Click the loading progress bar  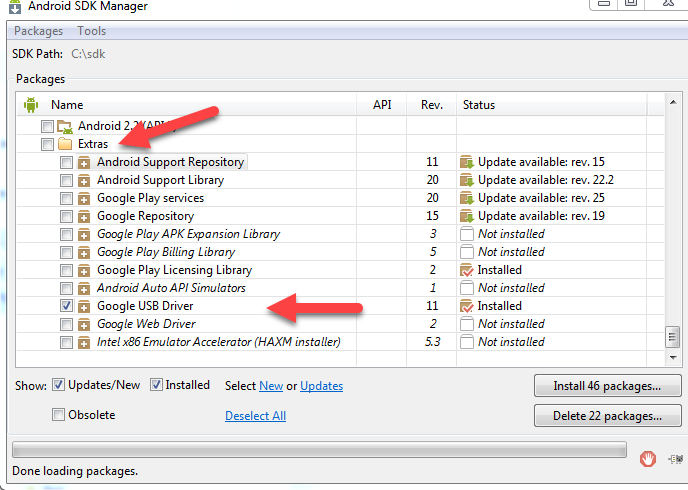(319, 450)
